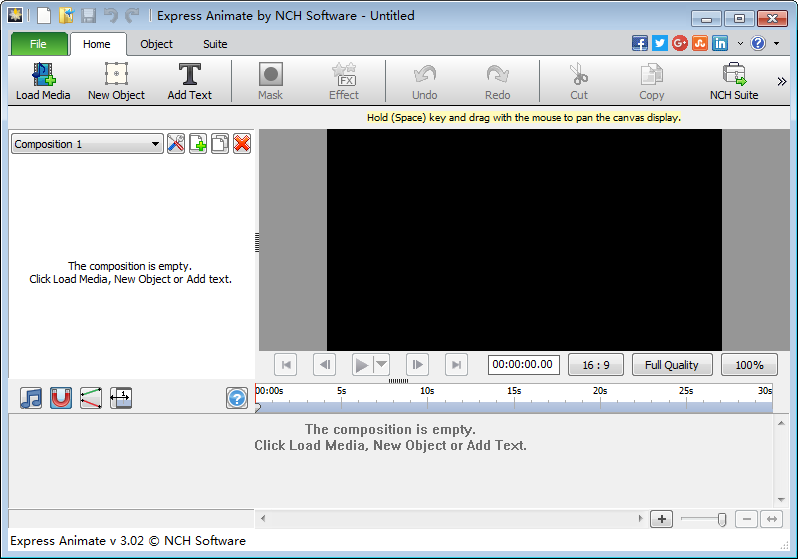
Task: Play the composition preview
Action: (362, 365)
